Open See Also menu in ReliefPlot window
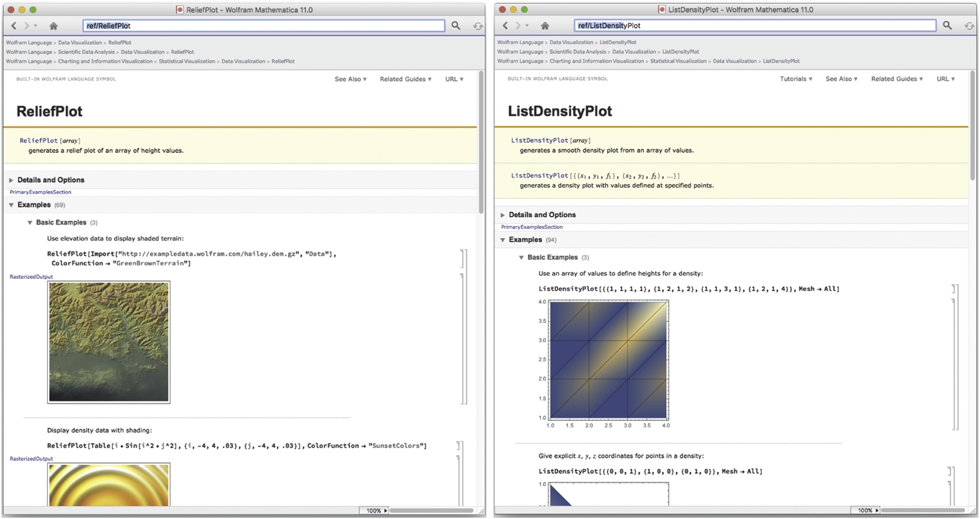The width and height of the screenshot is (980, 519). point(350,79)
